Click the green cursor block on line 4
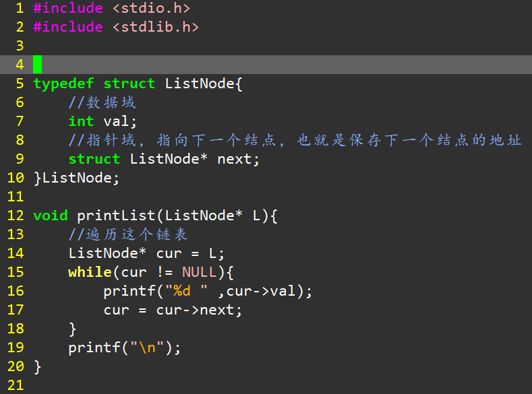 (37, 65)
